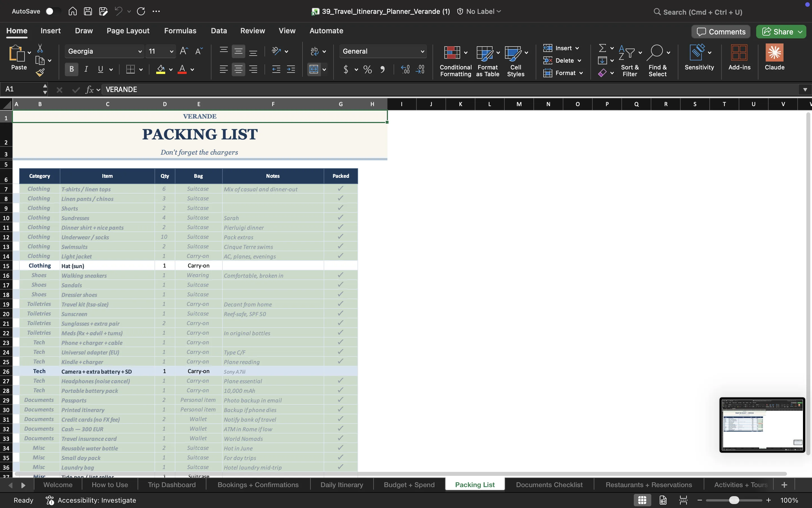
Task: Switch to Budget + Spend sheet tab
Action: point(409,485)
